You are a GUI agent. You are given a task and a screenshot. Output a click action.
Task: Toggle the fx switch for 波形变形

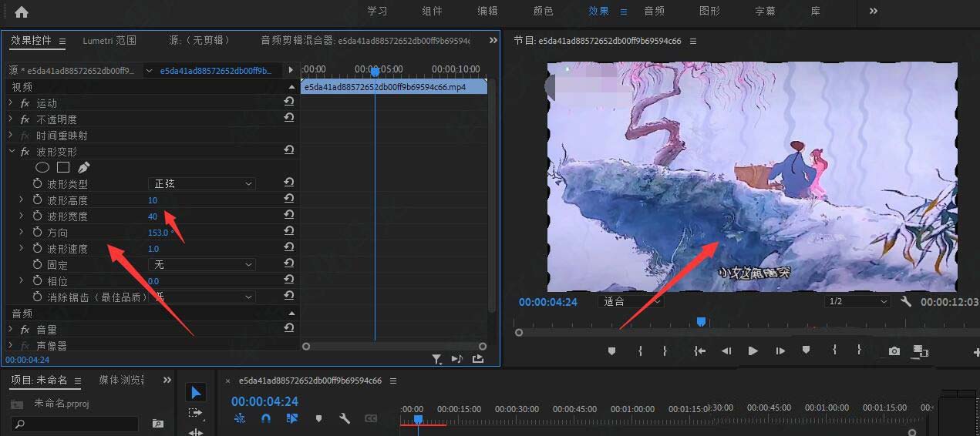point(25,152)
